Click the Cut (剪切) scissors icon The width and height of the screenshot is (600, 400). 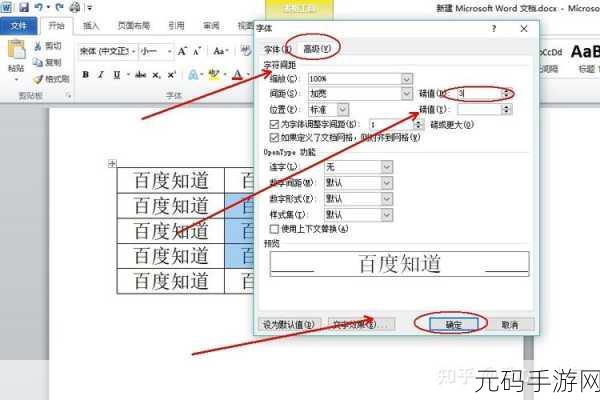(x=38, y=46)
